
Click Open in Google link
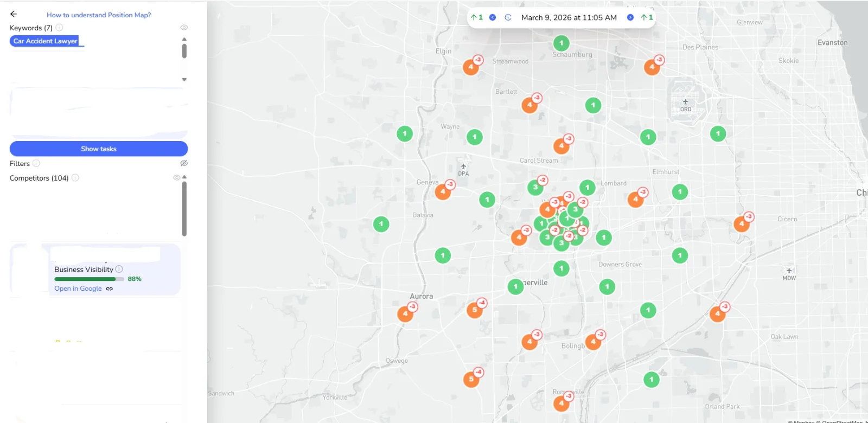click(x=78, y=289)
